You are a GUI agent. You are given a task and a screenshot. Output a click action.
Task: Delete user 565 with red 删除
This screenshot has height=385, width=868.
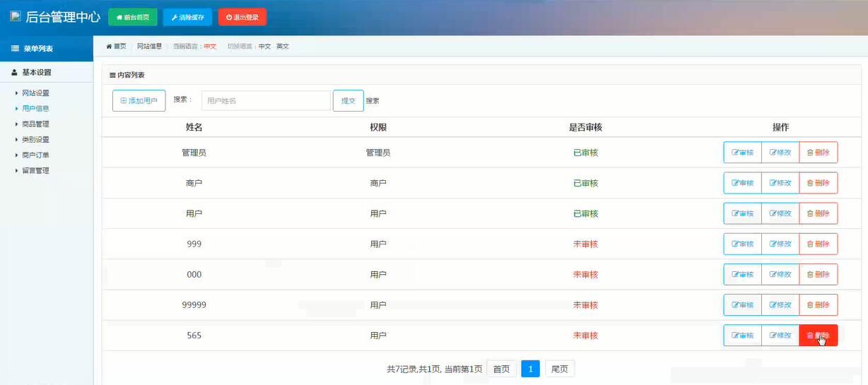[x=819, y=336]
